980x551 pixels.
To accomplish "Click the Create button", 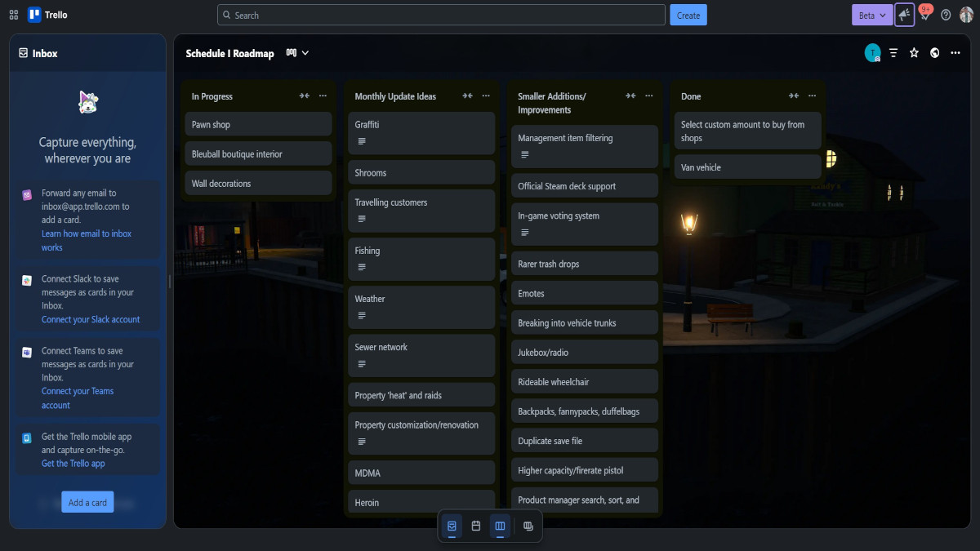I will coord(688,15).
